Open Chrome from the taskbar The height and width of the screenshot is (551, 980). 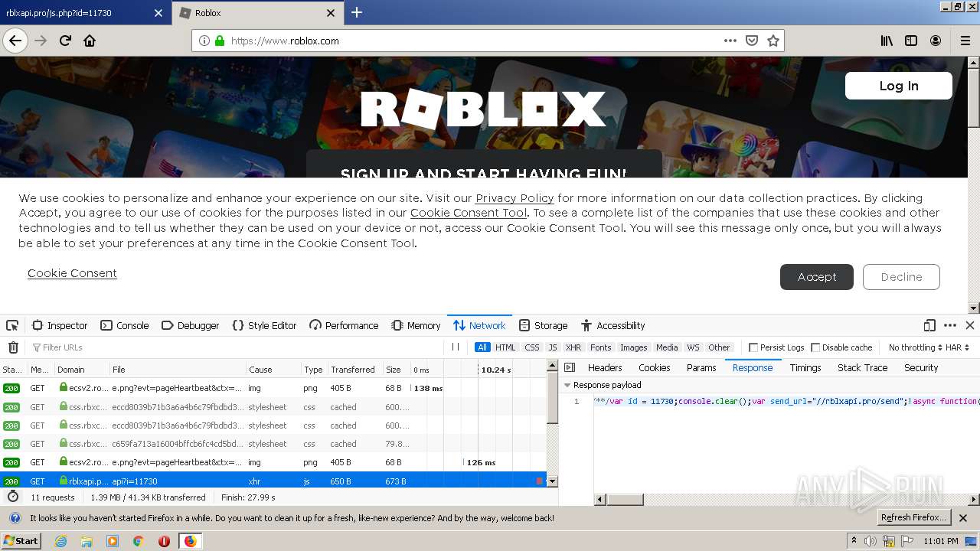pyautogui.click(x=138, y=541)
